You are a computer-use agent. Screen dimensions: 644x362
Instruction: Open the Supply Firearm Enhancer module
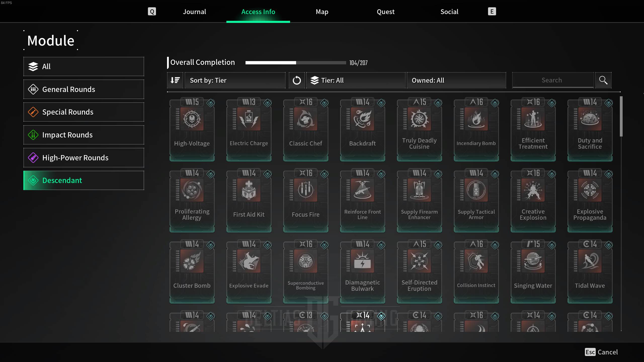point(419,201)
